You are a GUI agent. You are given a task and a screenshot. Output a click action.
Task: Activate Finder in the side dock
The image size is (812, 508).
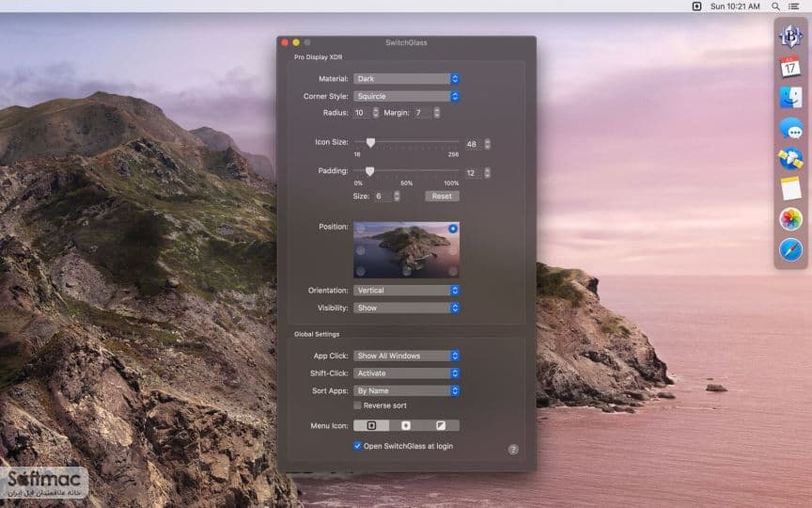(x=790, y=98)
